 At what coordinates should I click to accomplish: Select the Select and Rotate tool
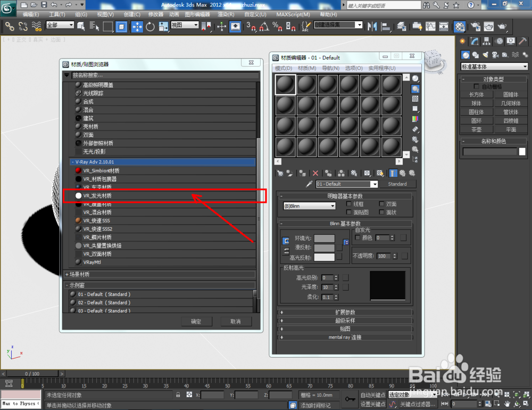[150, 27]
